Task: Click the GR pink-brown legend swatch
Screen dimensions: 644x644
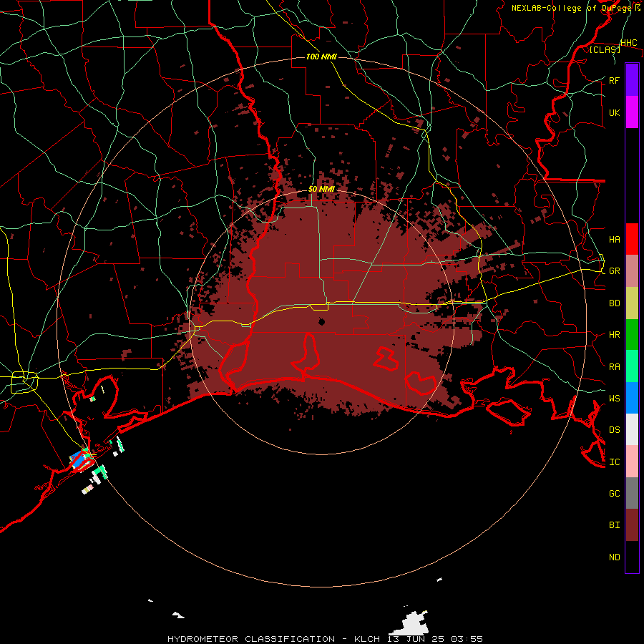Action: (x=632, y=271)
